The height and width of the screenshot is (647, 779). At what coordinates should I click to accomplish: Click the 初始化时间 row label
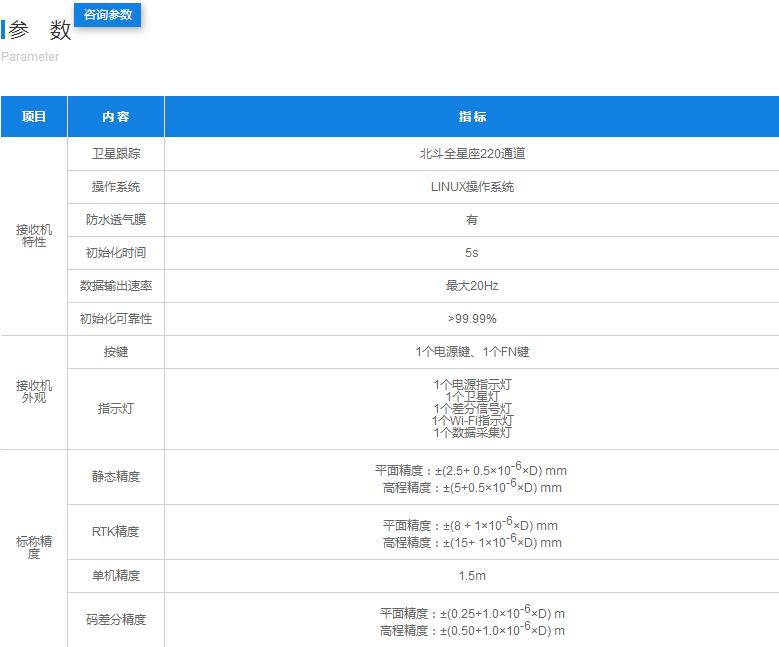[116, 253]
